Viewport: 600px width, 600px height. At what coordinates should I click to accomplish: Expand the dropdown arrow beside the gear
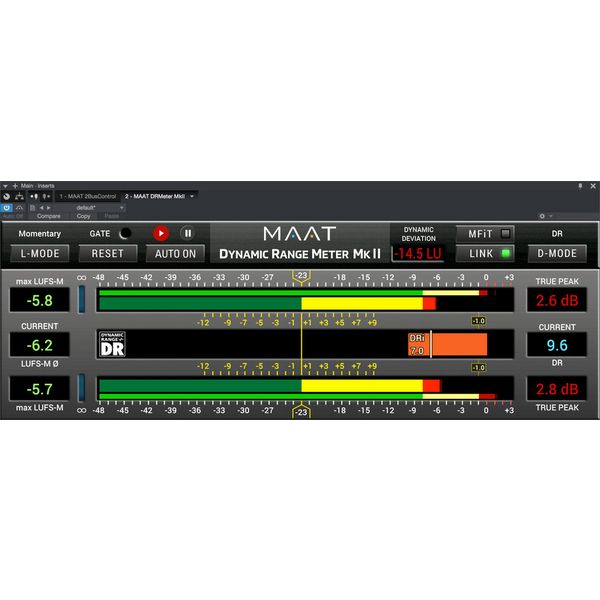point(550,216)
